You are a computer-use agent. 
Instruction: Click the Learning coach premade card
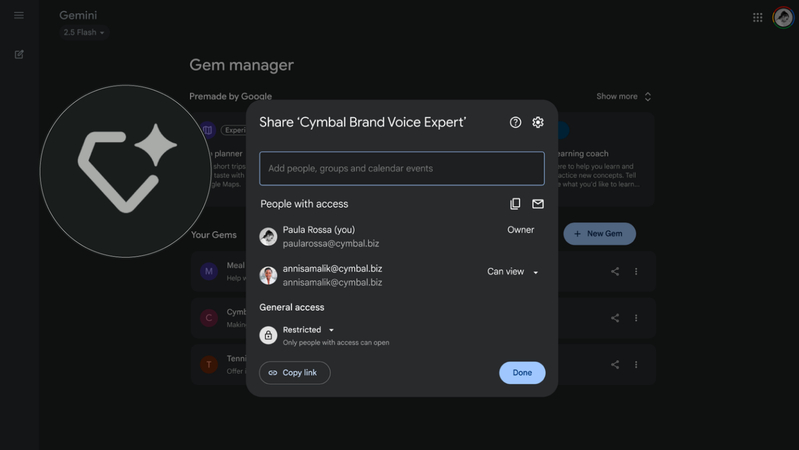click(604, 159)
